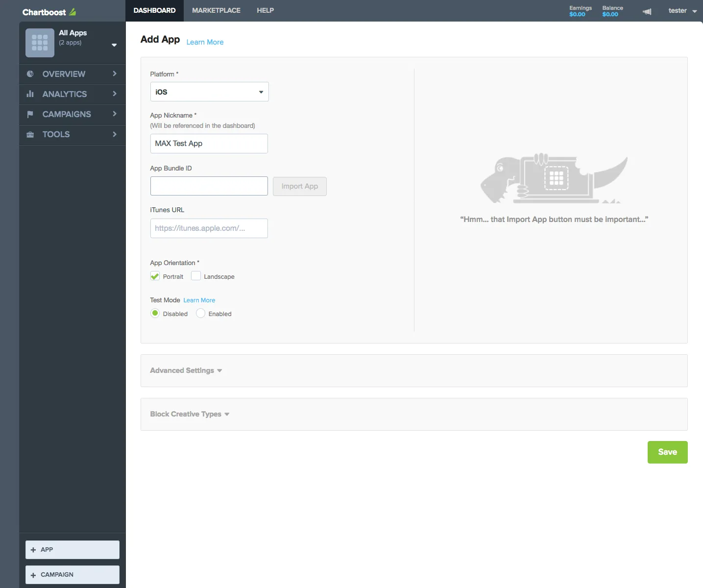Select Enabled test mode radio
This screenshot has width=703, height=588.
click(x=200, y=313)
